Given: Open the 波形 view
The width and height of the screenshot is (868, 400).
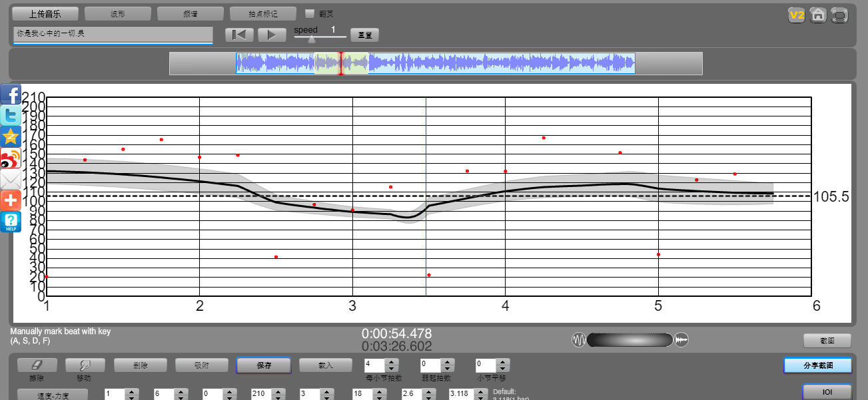Looking at the screenshot, I should point(118,13).
